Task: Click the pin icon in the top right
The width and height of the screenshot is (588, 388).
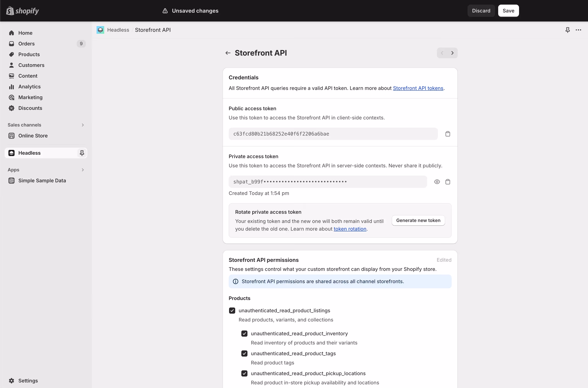Action: [568, 30]
